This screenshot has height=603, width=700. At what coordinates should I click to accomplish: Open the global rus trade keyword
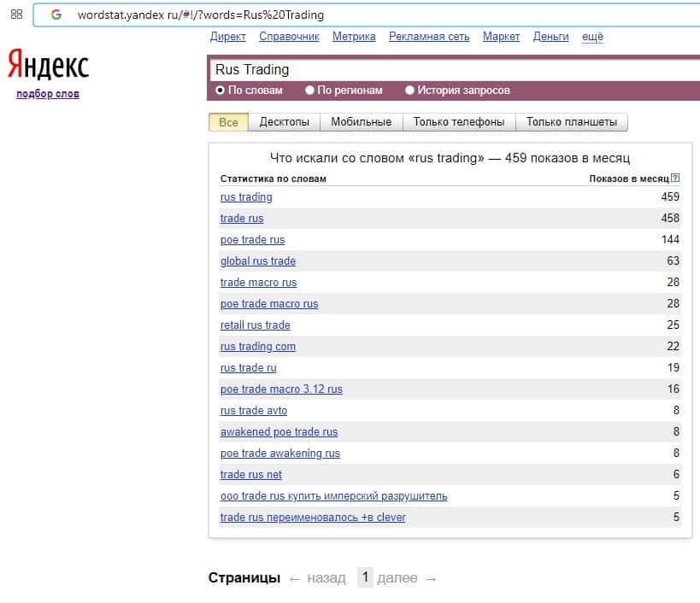[257, 261]
